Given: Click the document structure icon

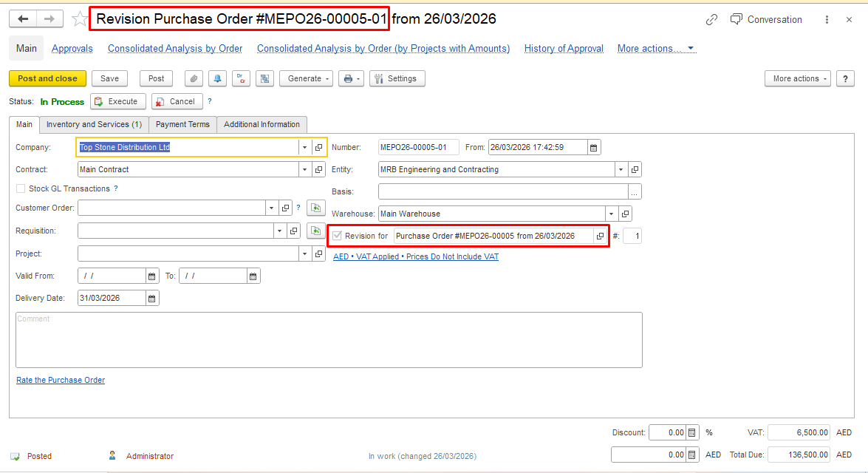Looking at the screenshot, I should [264, 78].
